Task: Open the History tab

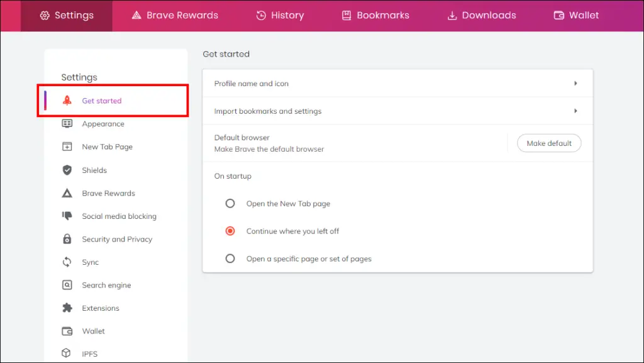Action: (x=280, y=16)
